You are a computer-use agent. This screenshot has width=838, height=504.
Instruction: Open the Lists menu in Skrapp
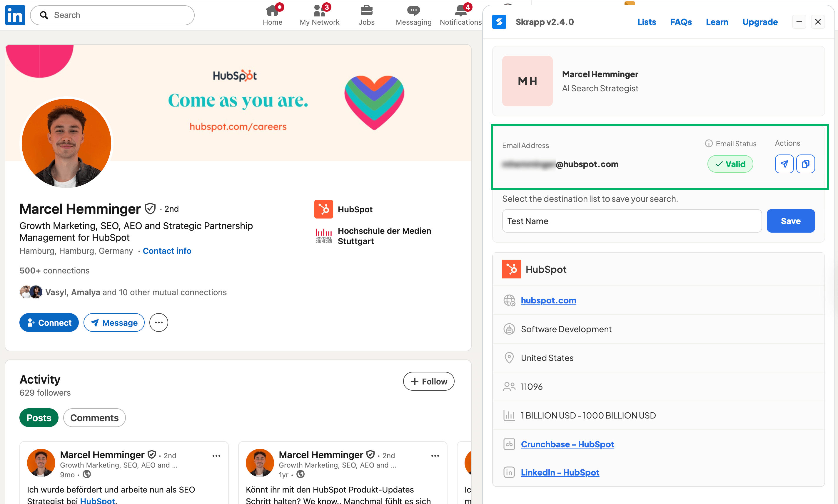point(646,22)
